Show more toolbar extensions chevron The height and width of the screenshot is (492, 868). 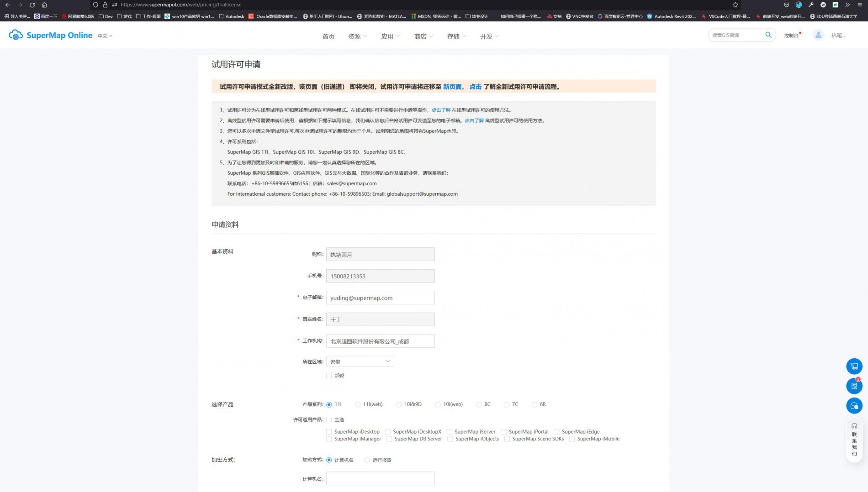(x=847, y=5)
